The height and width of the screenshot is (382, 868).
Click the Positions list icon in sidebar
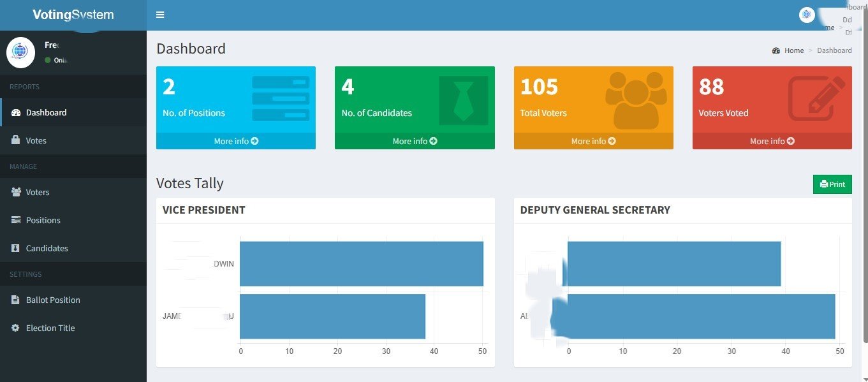(16, 220)
